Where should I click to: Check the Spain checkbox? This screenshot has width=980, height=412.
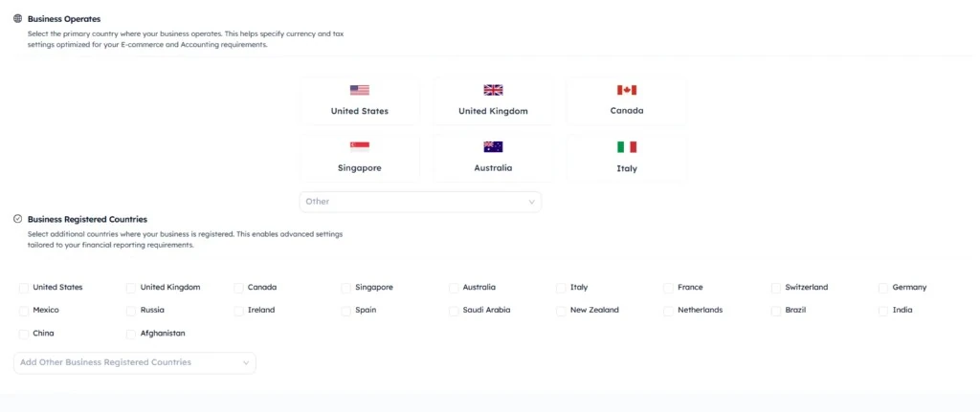point(346,311)
